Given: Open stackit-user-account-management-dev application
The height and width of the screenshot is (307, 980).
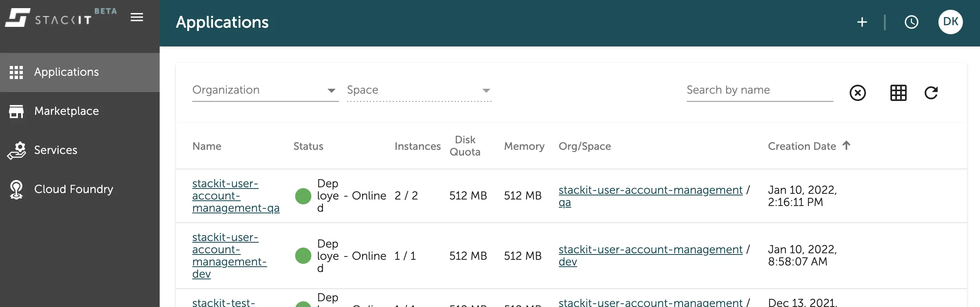Looking at the screenshot, I should pos(229,256).
